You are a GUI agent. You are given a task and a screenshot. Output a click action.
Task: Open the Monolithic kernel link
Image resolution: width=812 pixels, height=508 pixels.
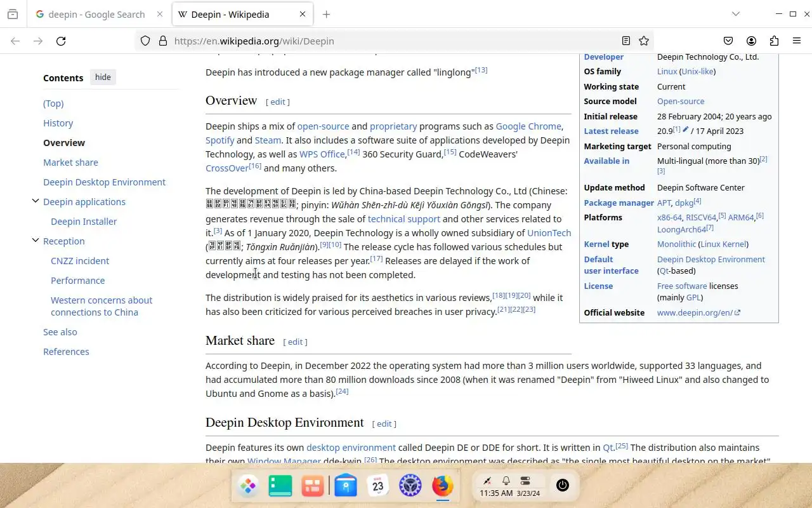click(x=676, y=244)
